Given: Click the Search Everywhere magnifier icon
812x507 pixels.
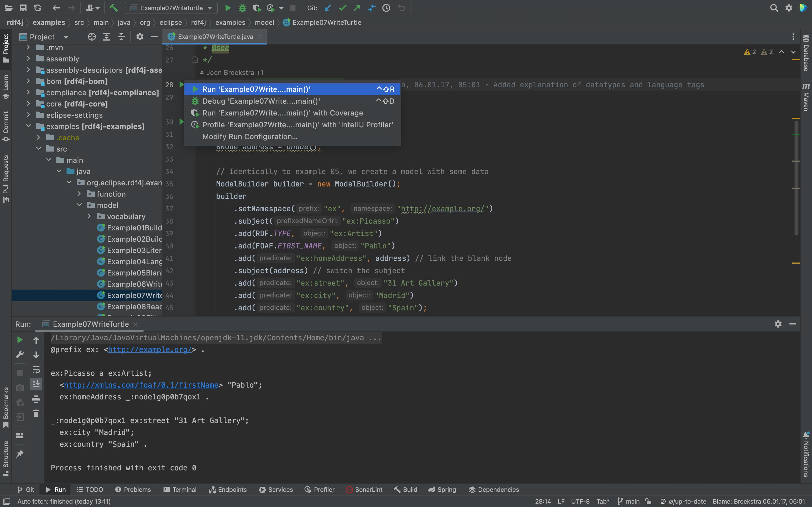Looking at the screenshot, I should pos(774,8).
